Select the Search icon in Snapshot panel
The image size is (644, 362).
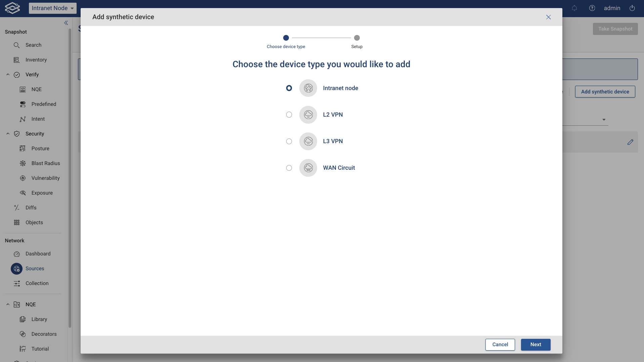(x=16, y=45)
